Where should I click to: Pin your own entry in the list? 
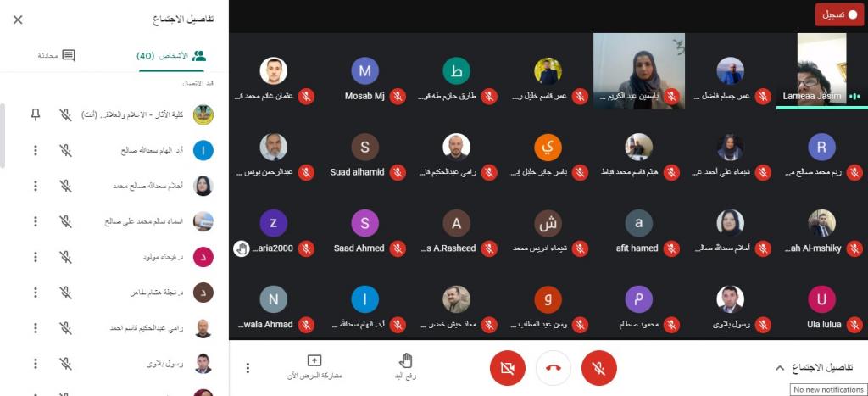point(36,114)
